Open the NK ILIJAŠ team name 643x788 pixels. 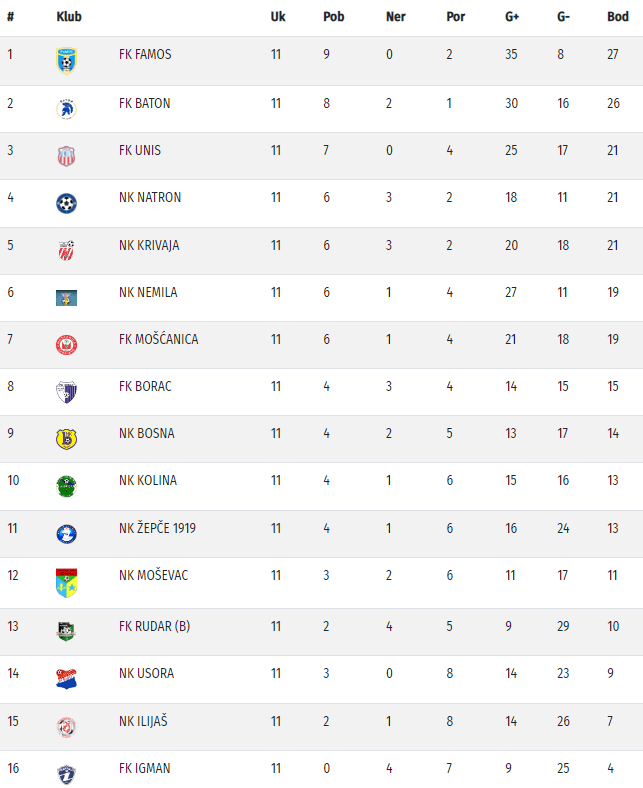click(x=143, y=721)
